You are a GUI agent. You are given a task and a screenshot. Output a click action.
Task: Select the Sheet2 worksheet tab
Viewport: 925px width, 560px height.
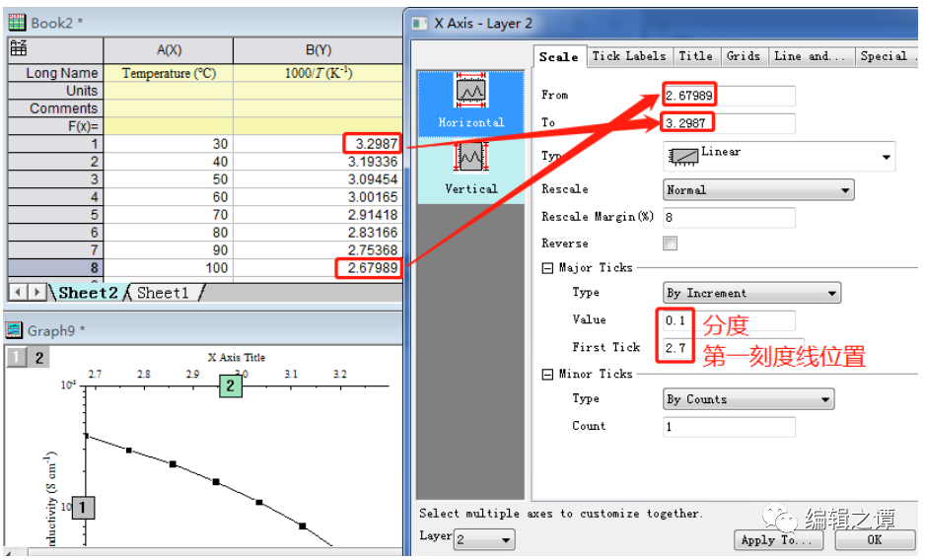point(88,293)
